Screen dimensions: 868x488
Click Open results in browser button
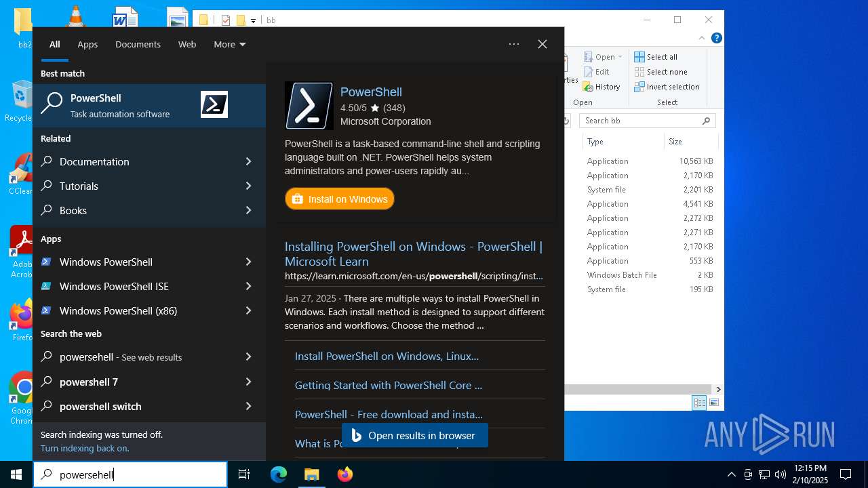(414, 435)
